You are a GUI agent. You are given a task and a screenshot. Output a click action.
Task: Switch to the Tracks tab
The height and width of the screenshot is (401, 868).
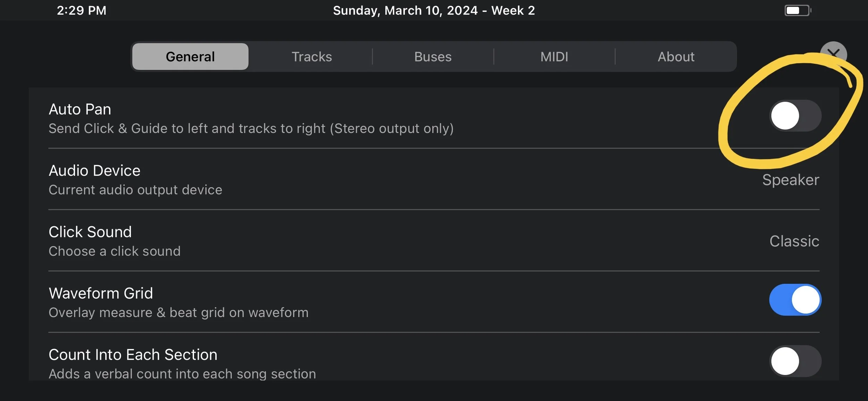311,57
